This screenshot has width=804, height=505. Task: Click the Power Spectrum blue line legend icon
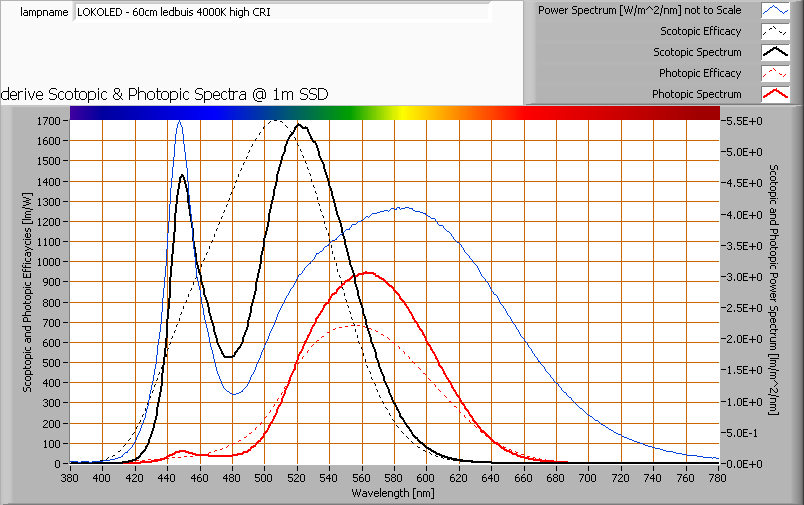pos(776,10)
